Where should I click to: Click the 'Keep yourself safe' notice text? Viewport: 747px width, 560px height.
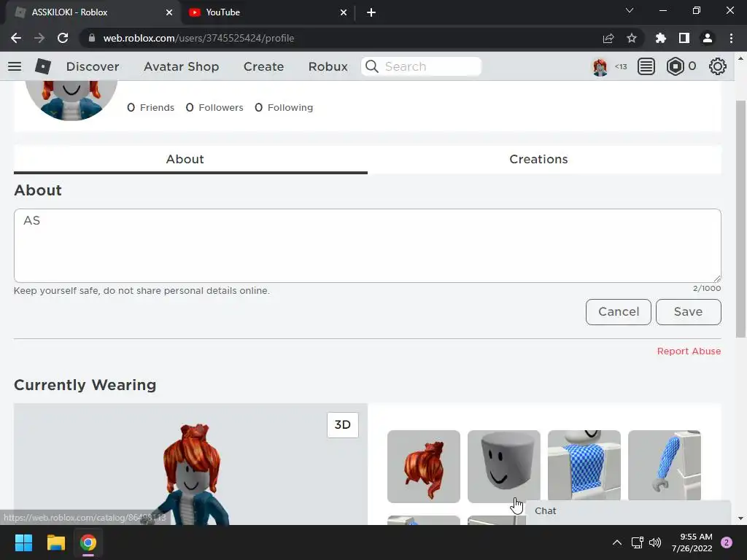point(142,290)
